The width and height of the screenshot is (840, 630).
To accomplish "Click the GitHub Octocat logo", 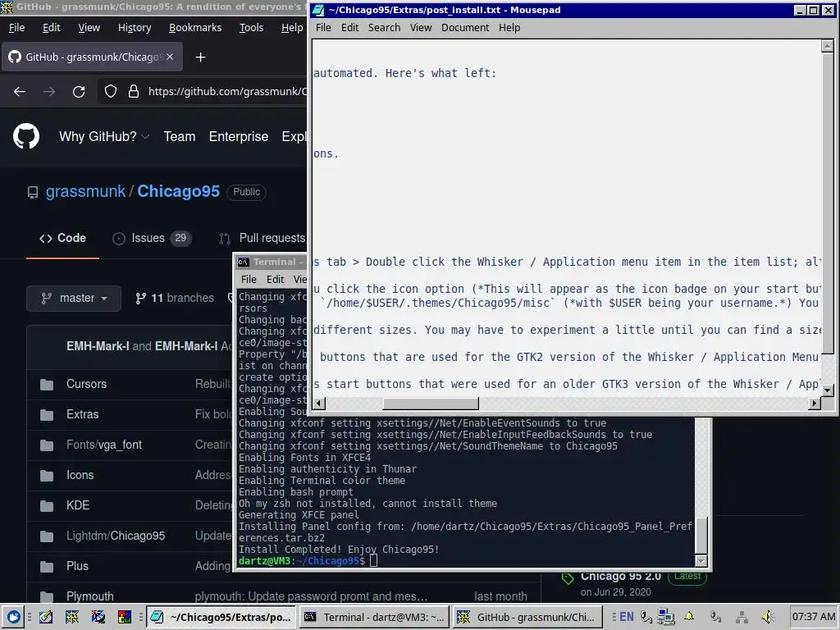I will click(x=26, y=136).
